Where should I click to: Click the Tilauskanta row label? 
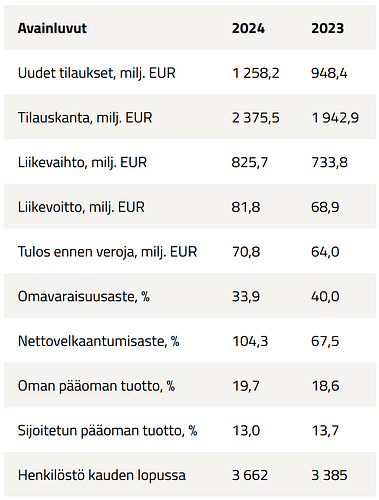point(85,118)
